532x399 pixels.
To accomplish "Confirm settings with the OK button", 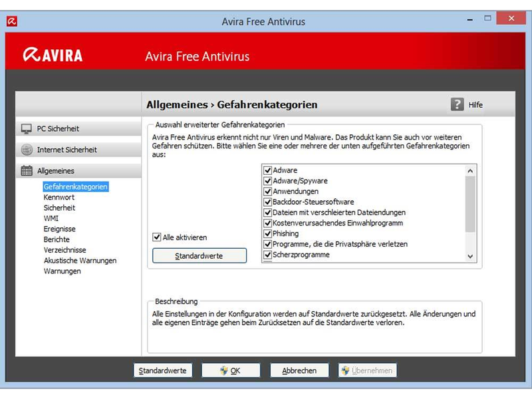I will pos(231,370).
